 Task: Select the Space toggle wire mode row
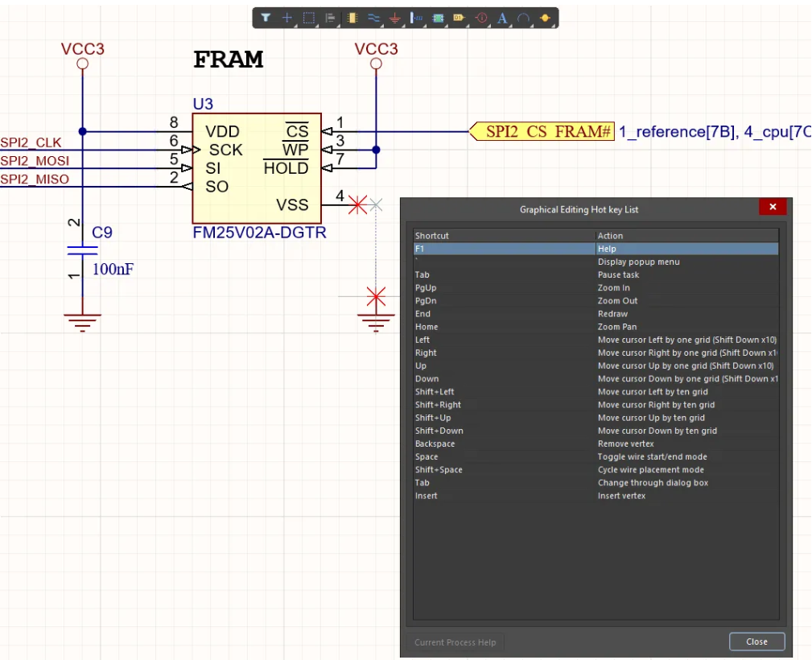point(596,456)
